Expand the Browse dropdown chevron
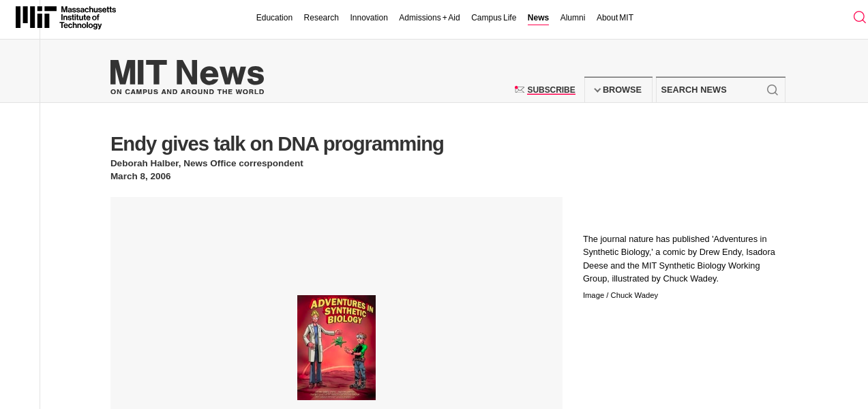Viewport: 868px width, 409px height. point(597,90)
